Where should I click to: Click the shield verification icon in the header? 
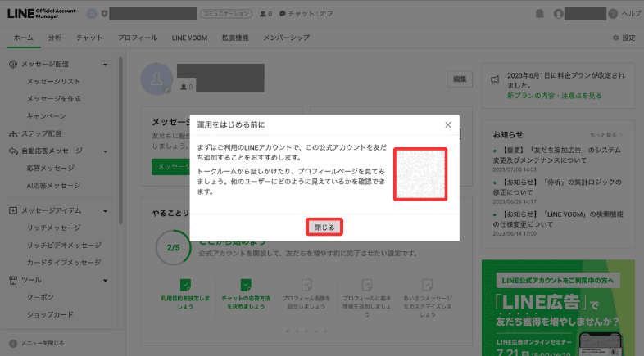104,14
